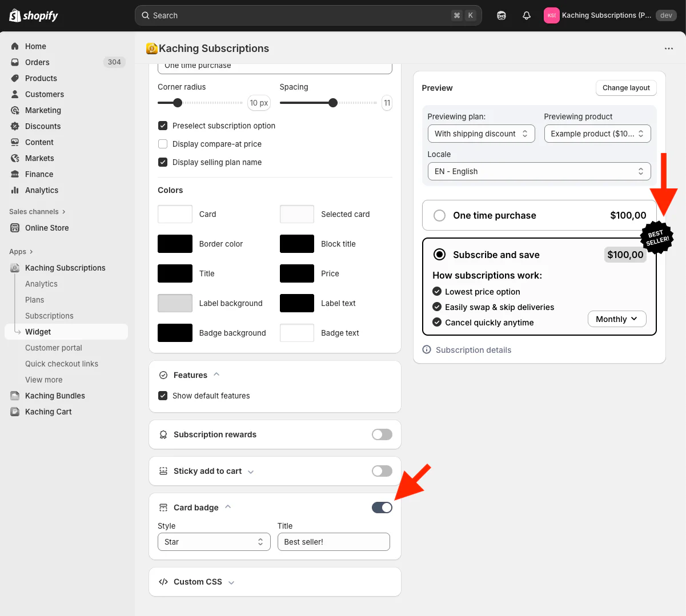686x616 pixels.
Task: Click the Search field in top bar
Action: [308, 15]
